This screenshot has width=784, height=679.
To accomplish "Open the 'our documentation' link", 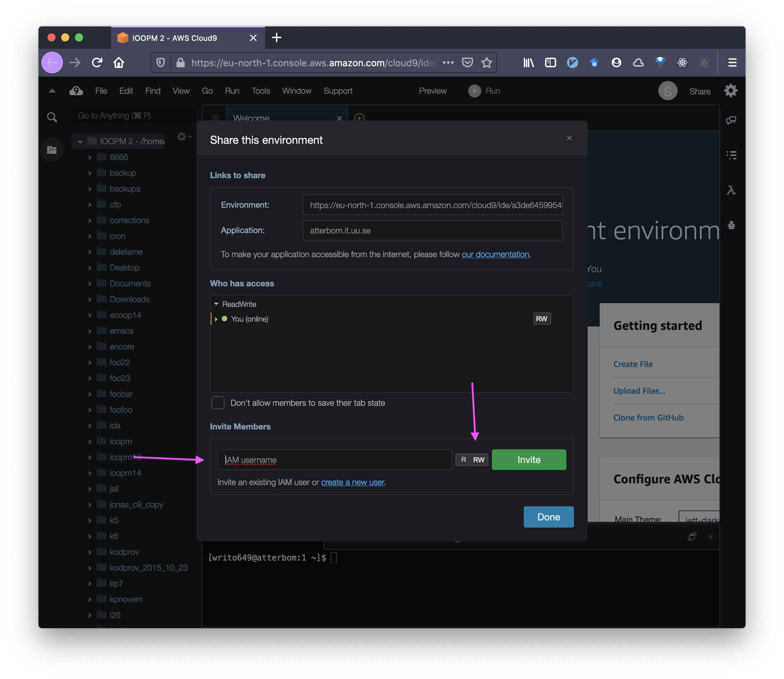I will (x=495, y=254).
